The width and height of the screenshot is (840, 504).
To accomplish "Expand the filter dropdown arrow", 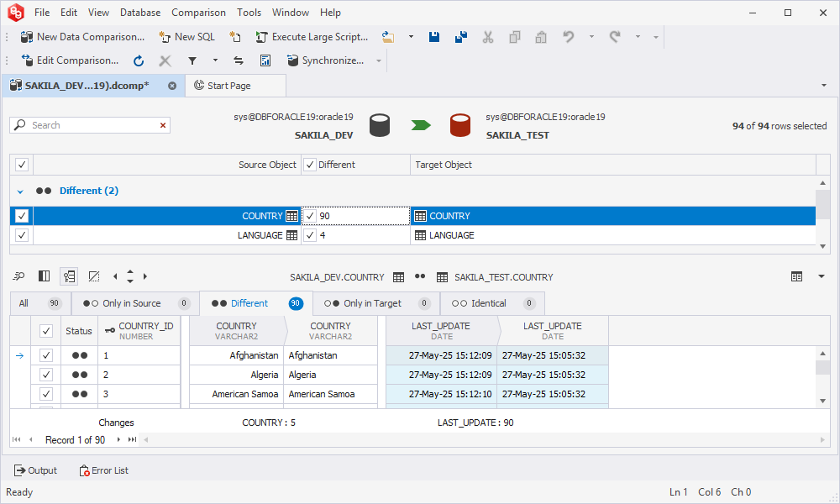I will coord(215,60).
